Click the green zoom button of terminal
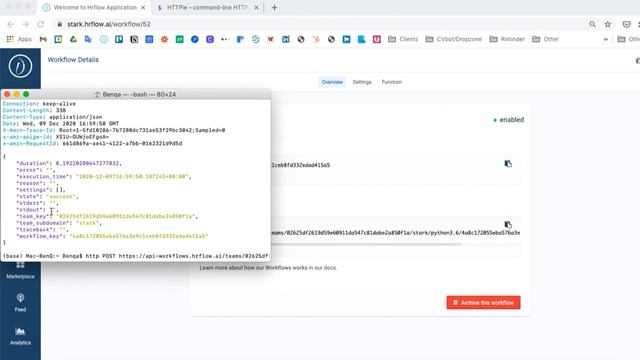This screenshot has height=360, width=640. [x=26, y=94]
